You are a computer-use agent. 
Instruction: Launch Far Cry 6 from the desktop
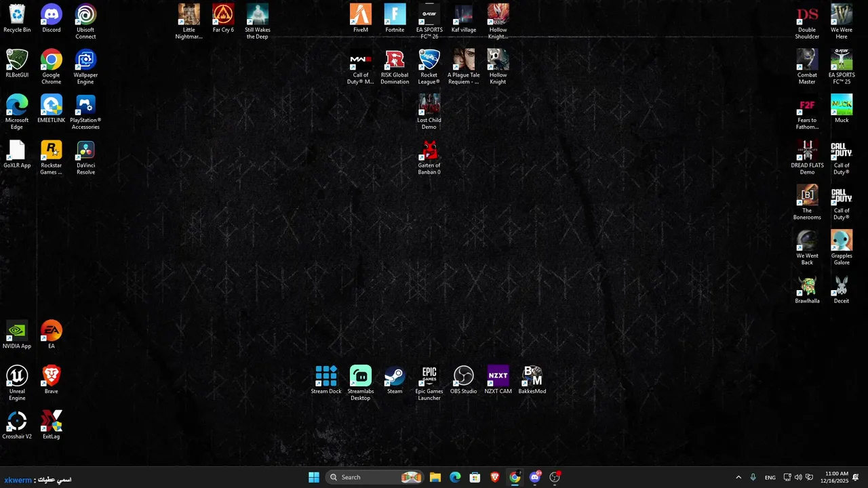coord(223,19)
